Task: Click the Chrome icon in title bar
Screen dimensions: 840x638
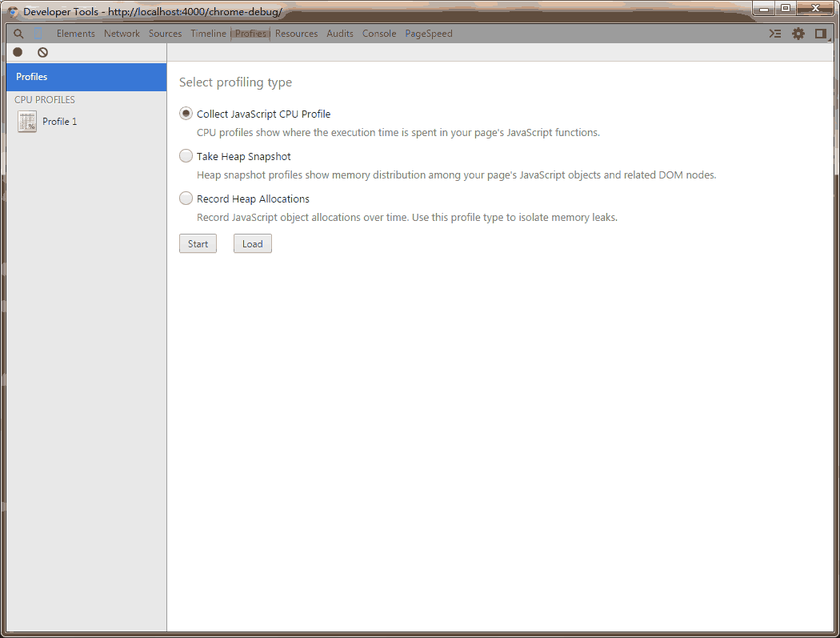Action: (x=13, y=11)
